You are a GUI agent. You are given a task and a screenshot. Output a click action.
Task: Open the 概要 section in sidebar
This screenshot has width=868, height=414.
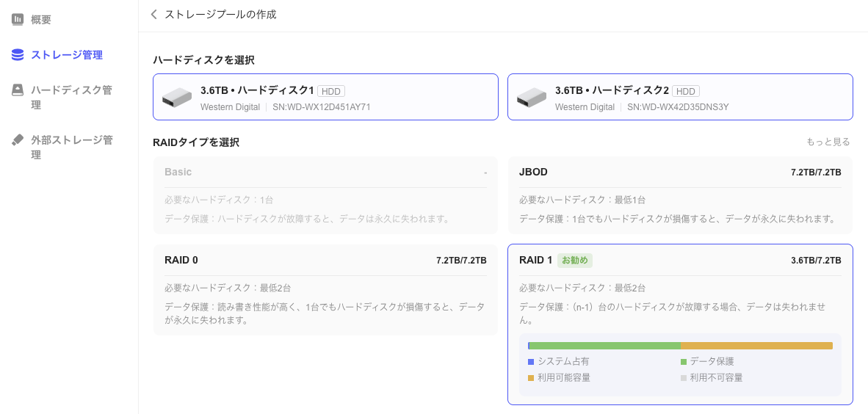(41, 20)
